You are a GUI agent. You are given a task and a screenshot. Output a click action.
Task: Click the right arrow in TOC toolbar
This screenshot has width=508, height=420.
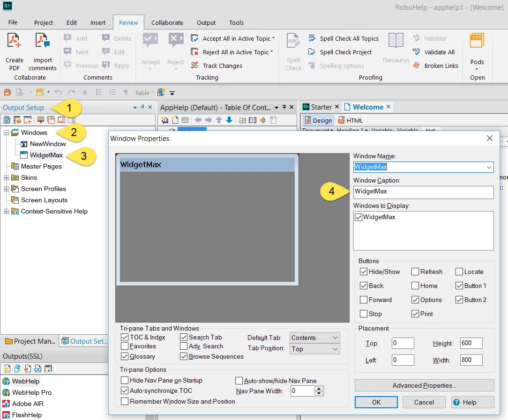(x=209, y=120)
